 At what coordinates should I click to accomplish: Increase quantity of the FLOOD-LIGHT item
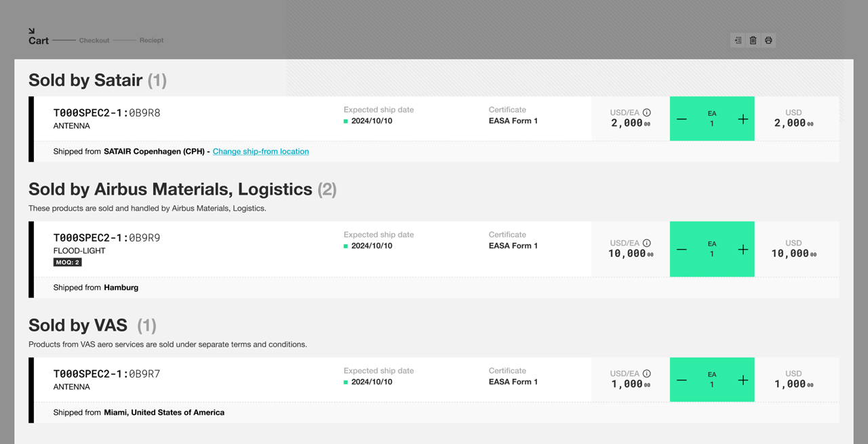click(x=743, y=249)
